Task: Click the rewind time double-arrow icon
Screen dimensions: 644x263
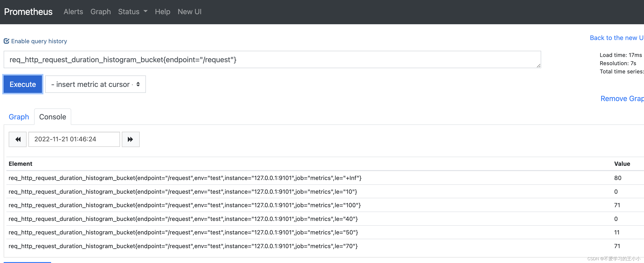Action: pyautogui.click(x=17, y=139)
